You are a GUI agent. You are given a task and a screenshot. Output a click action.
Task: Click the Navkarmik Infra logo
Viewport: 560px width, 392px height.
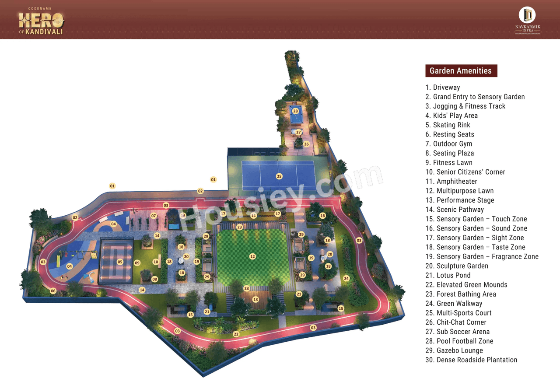(527, 20)
